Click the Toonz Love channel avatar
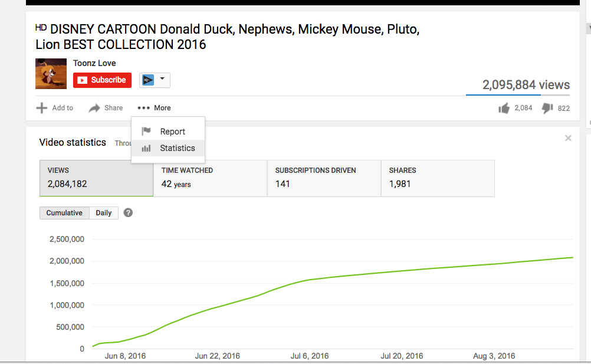591x364 pixels. (x=51, y=74)
